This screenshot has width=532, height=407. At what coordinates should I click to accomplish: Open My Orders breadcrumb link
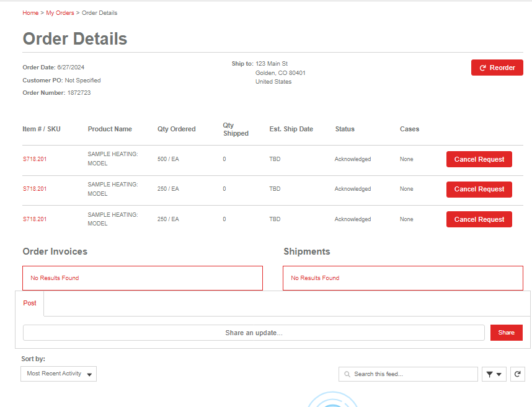pos(60,13)
